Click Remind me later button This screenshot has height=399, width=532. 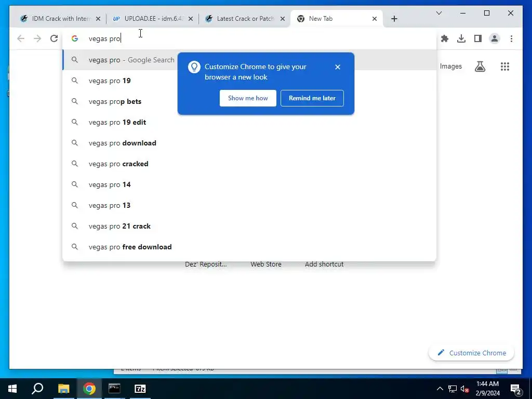312,98
